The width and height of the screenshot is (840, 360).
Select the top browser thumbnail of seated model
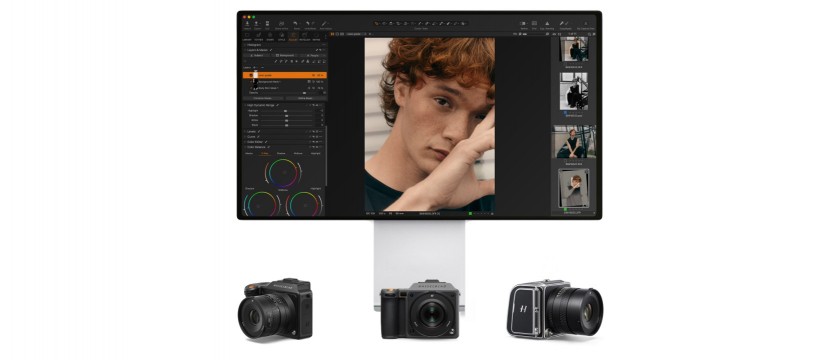pyautogui.click(x=574, y=49)
